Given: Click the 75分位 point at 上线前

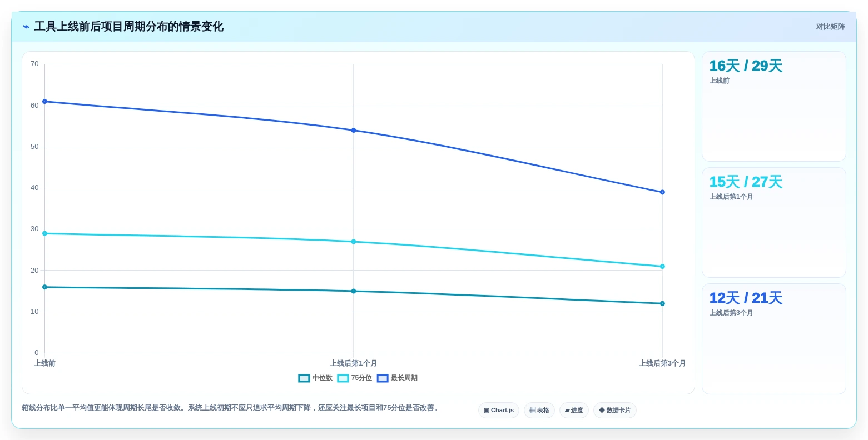Looking at the screenshot, I should click(45, 233).
